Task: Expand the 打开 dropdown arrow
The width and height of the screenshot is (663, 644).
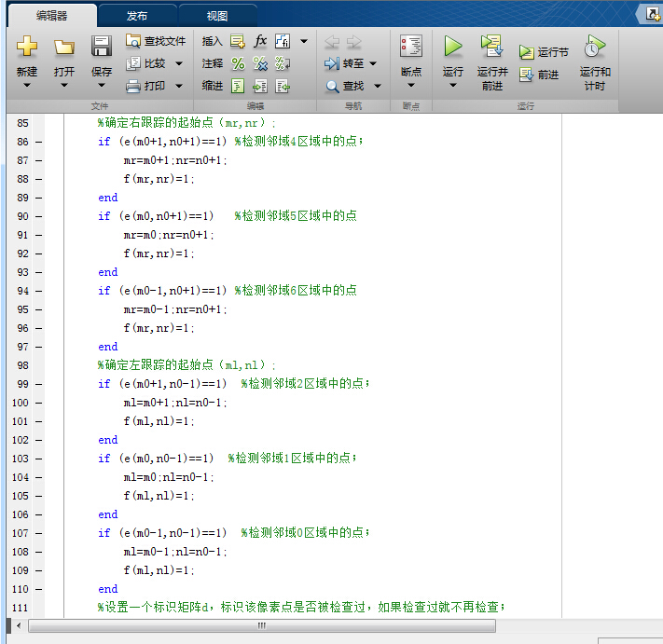Action: coord(63,86)
